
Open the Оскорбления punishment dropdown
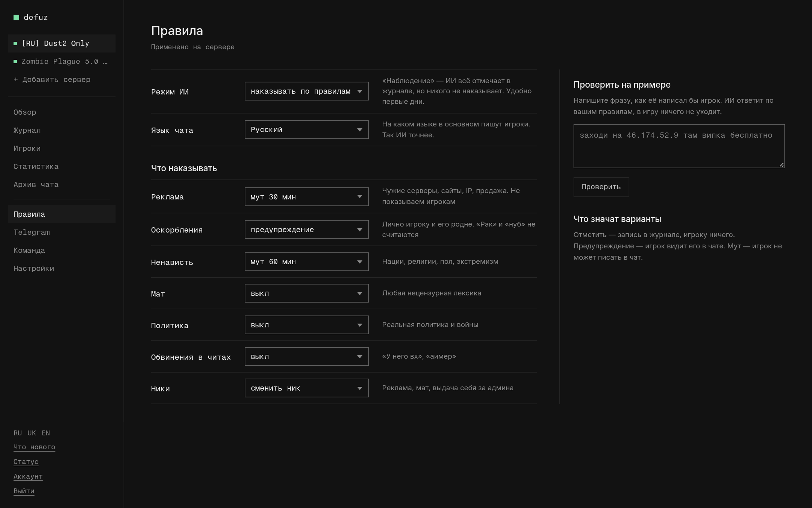pos(306,230)
